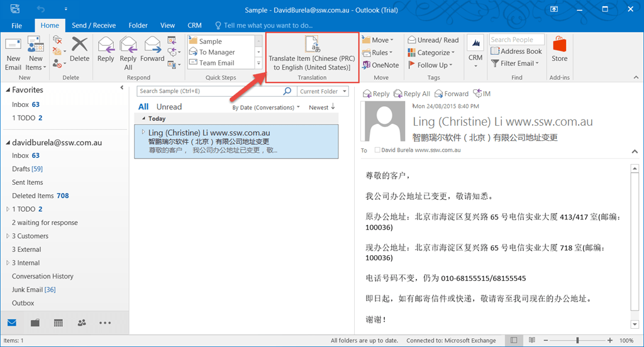The image size is (644, 347).
Task: Switch to Normal view in status bar
Action: coord(514,340)
